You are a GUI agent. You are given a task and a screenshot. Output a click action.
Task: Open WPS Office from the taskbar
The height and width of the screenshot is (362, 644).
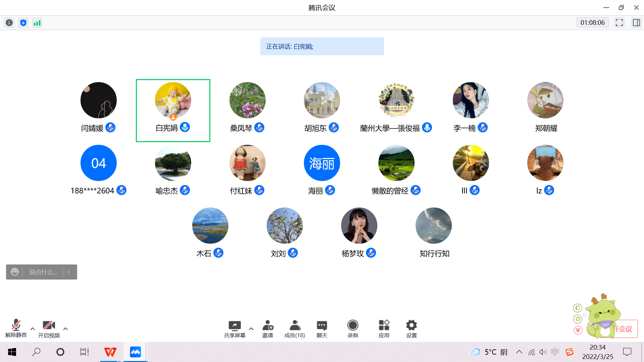[110, 352]
